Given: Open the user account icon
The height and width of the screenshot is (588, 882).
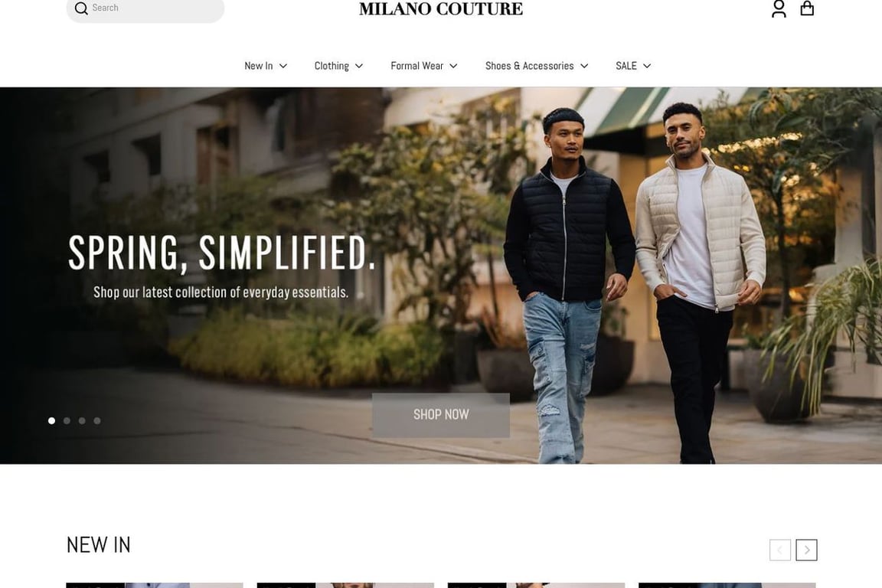Looking at the screenshot, I should (779, 8).
